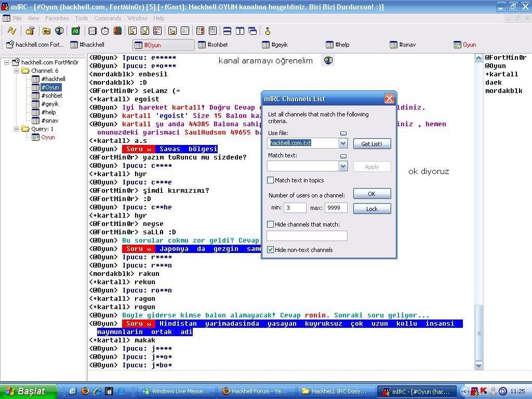The height and width of the screenshot is (399, 532).
Task: Select @FortMin0r in the nick list
Action: (x=506, y=58)
